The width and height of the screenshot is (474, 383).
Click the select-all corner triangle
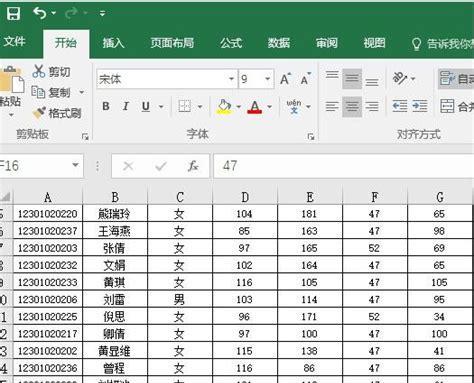point(6,197)
